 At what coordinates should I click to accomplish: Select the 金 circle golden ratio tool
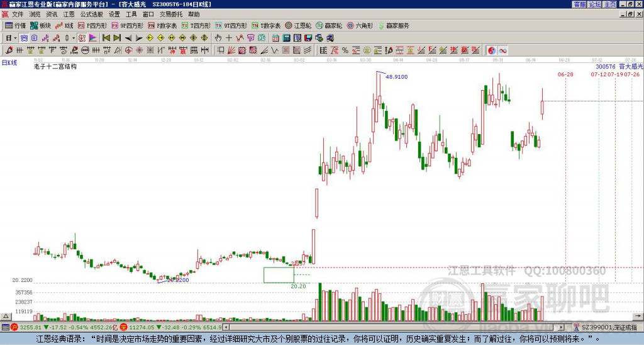point(367,50)
